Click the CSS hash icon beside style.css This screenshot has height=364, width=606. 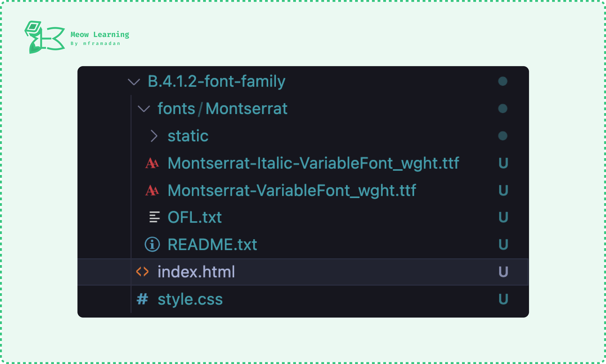142,299
